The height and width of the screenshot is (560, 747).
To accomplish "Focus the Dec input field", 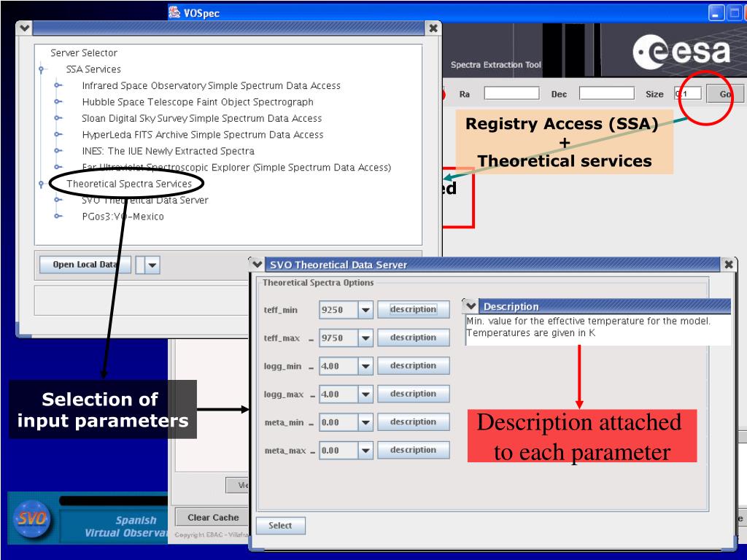I will coord(606,93).
